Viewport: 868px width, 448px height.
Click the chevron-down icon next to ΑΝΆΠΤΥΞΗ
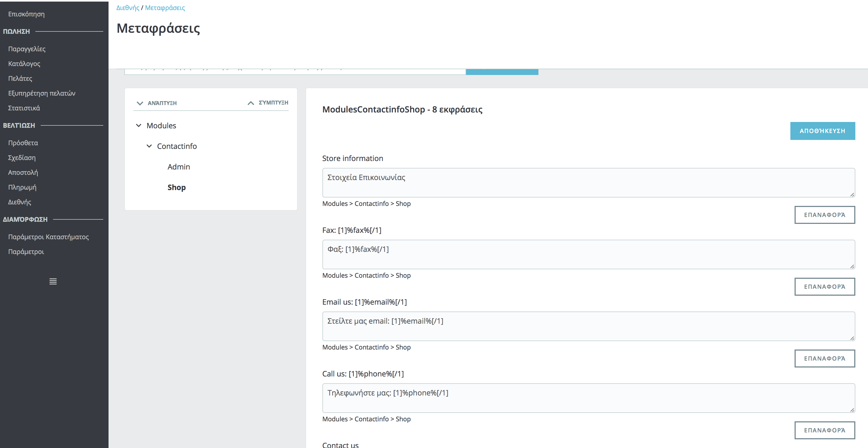[x=140, y=103]
